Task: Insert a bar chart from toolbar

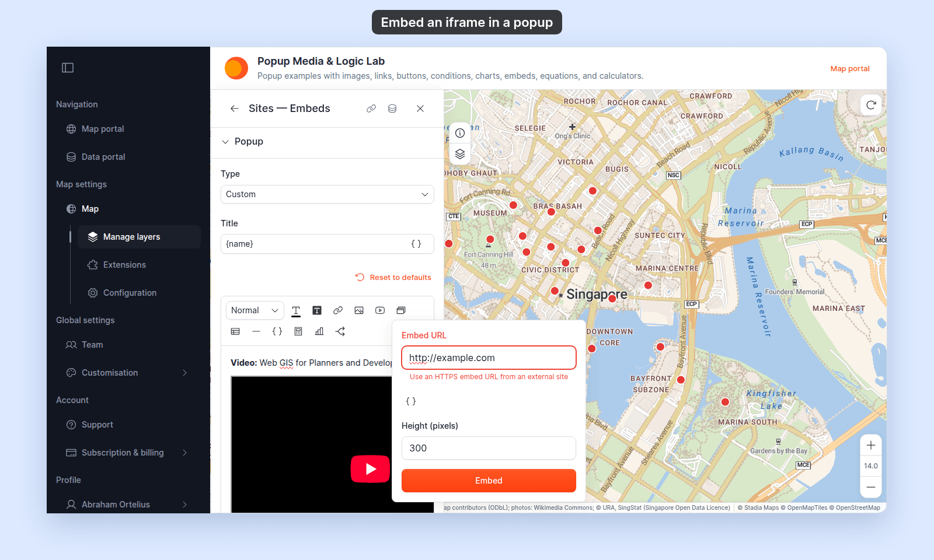Action: click(x=319, y=331)
